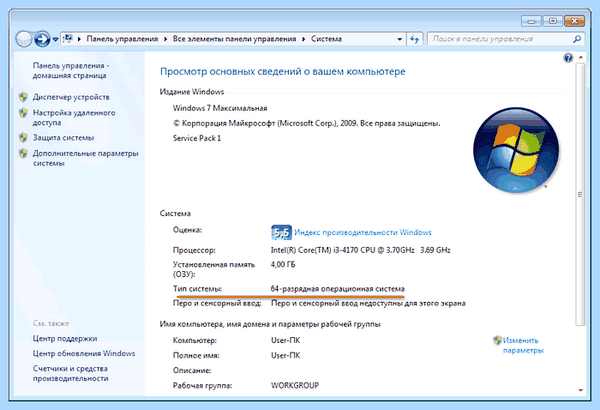This screenshot has height=410, width=600.
Task: Expand chevron after 'Панель управления' breadcrumb
Action: click(165, 39)
